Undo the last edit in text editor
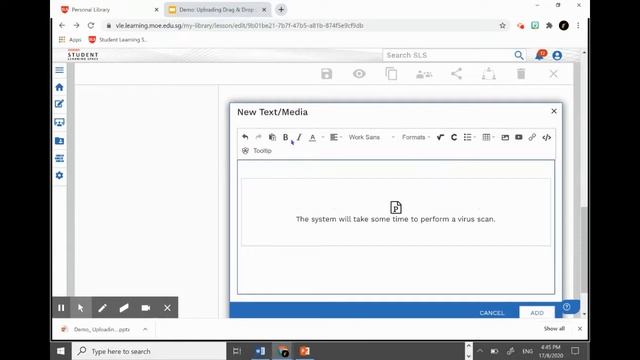The image size is (640, 360). tap(245, 137)
